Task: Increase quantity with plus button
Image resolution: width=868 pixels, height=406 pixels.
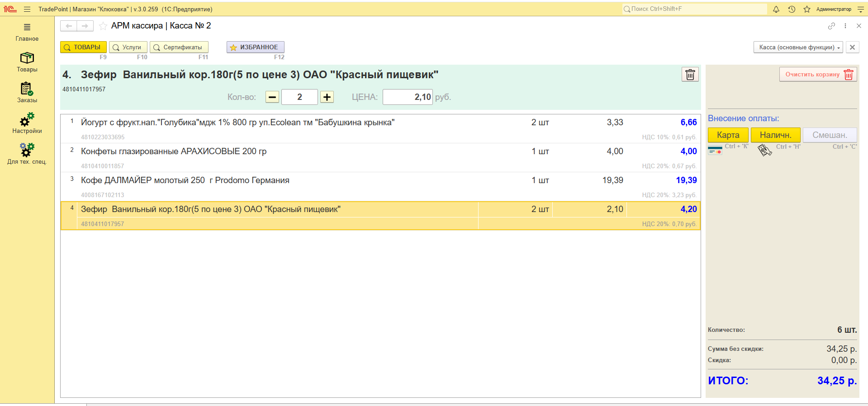Action: tap(327, 97)
